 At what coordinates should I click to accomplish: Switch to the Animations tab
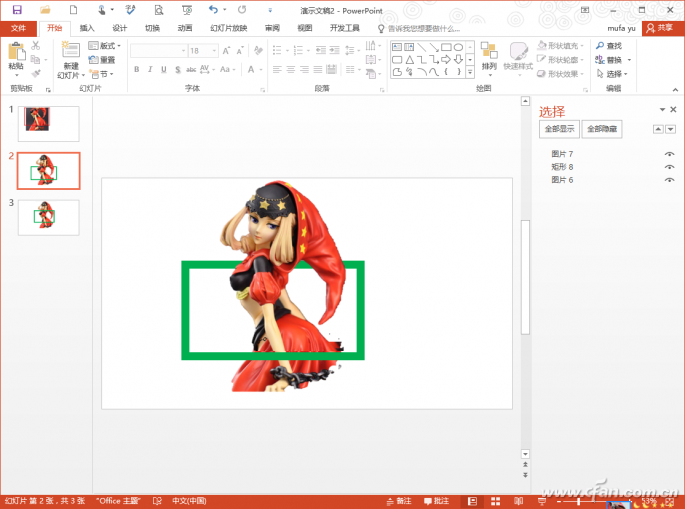pos(185,28)
